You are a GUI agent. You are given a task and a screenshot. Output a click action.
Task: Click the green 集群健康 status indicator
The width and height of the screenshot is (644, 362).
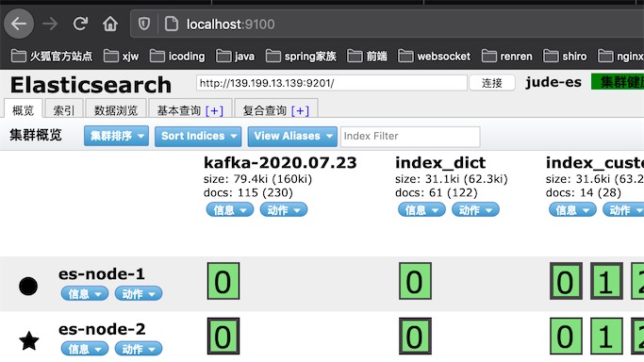618,82
